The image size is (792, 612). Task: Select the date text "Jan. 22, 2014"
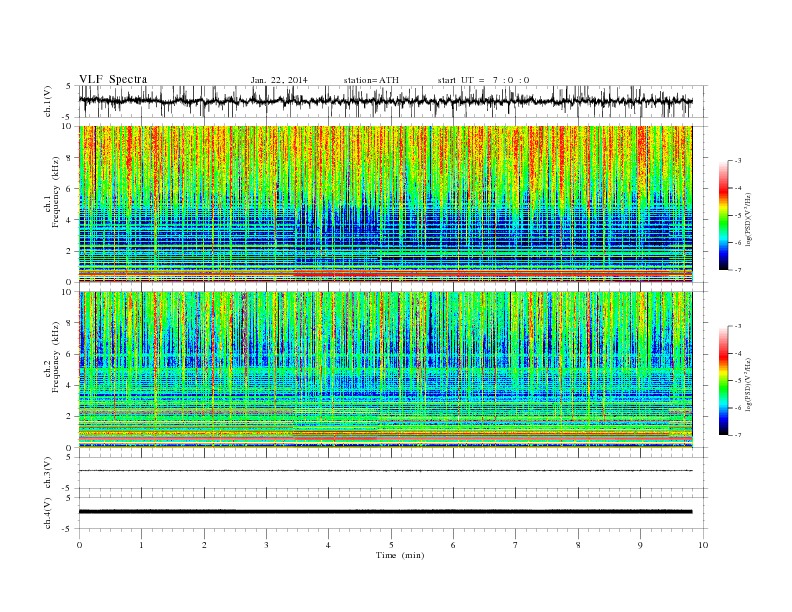(279, 80)
